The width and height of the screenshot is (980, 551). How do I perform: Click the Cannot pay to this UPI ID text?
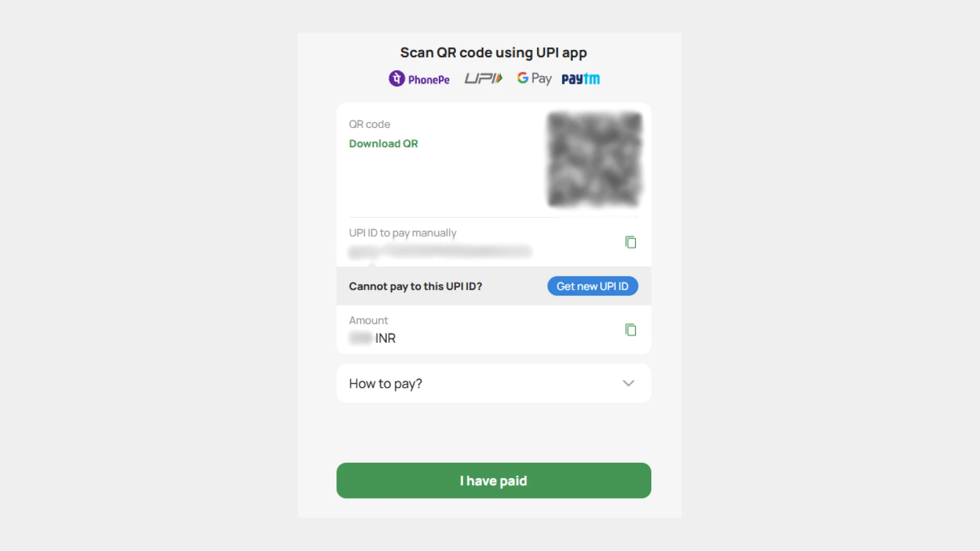pyautogui.click(x=415, y=286)
